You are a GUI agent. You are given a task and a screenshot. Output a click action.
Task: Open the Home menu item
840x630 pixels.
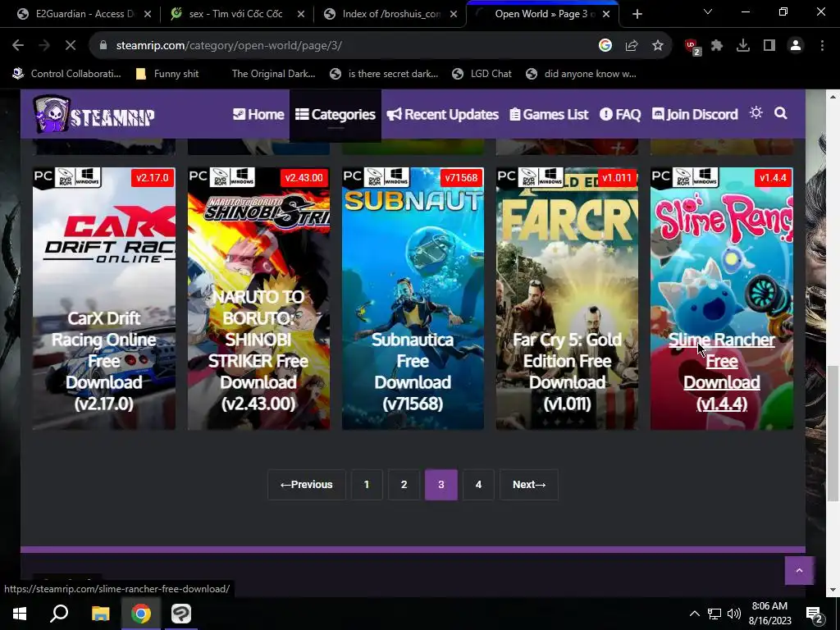pyautogui.click(x=258, y=114)
